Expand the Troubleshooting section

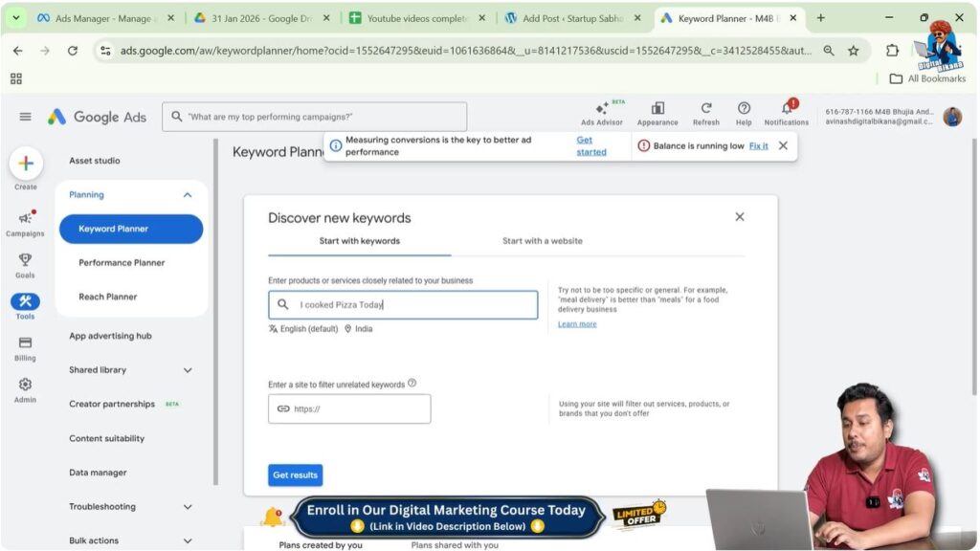[187, 506]
